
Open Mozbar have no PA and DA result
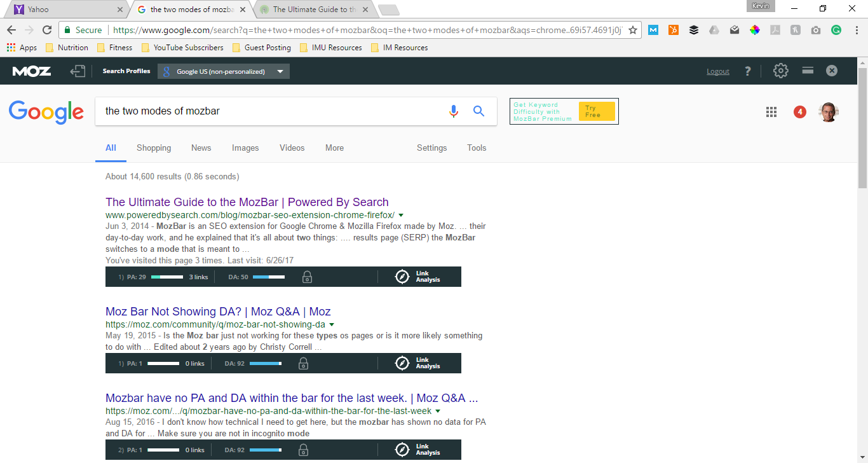click(x=292, y=398)
